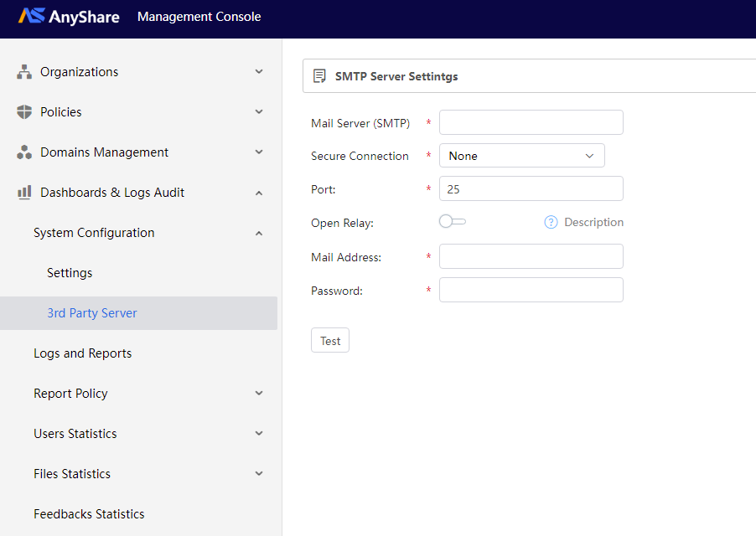Expand the Domains Management chevron
The width and height of the screenshot is (756, 536).
point(259,152)
